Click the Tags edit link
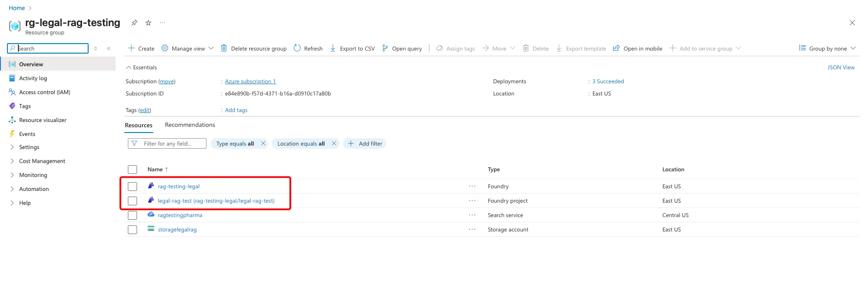 [x=144, y=110]
